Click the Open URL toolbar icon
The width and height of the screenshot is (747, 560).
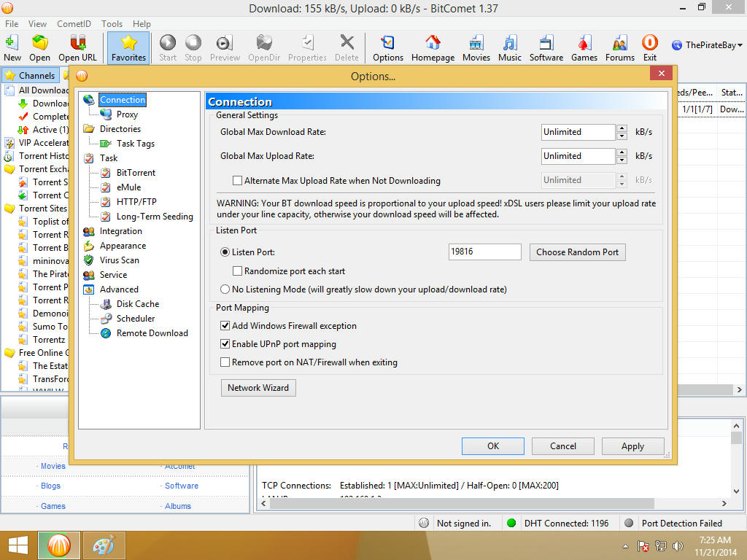point(77,48)
